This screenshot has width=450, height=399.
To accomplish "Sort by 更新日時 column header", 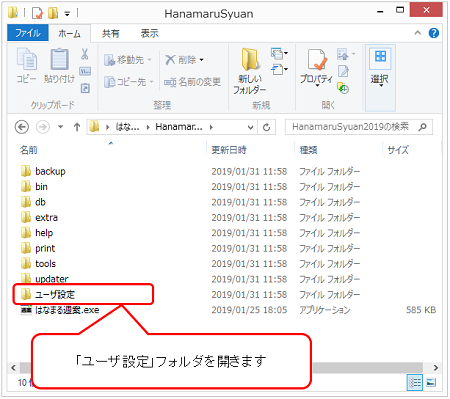I will tap(229, 150).
